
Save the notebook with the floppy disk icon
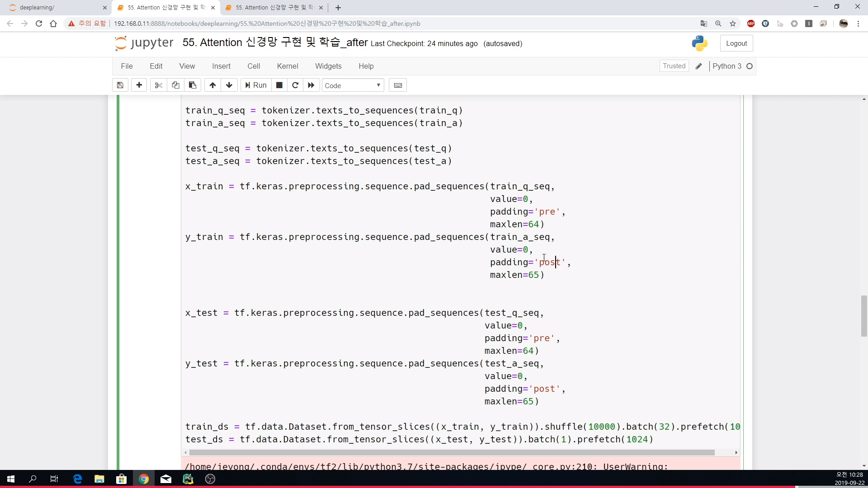click(120, 85)
